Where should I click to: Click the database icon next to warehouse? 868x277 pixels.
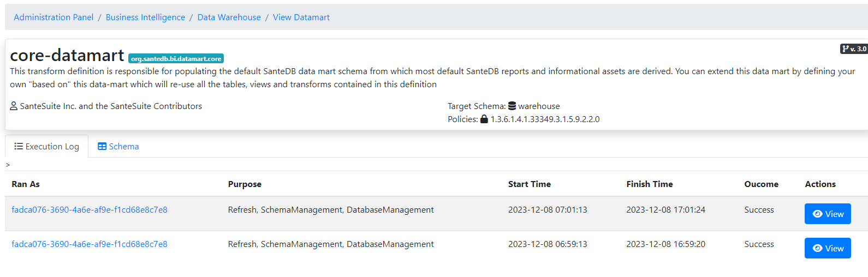[512, 106]
